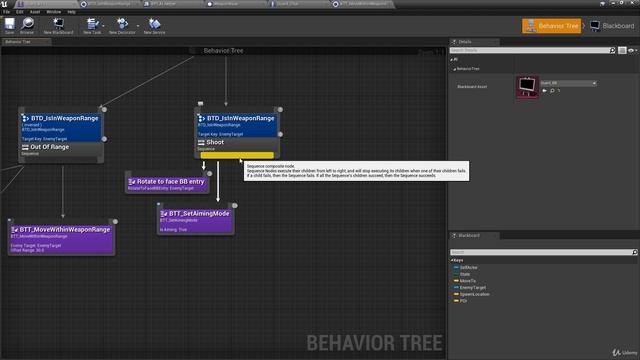Open the Details view options eye dropdown
The image size is (640, 360).
(632, 50)
